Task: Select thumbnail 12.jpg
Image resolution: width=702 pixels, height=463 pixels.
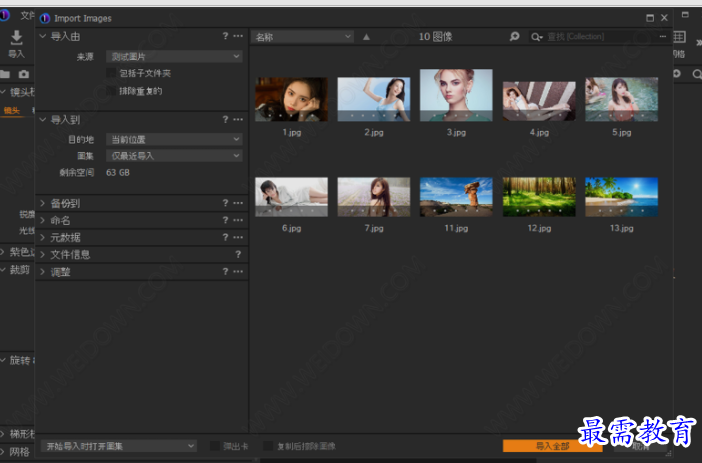Action: [x=539, y=197]
